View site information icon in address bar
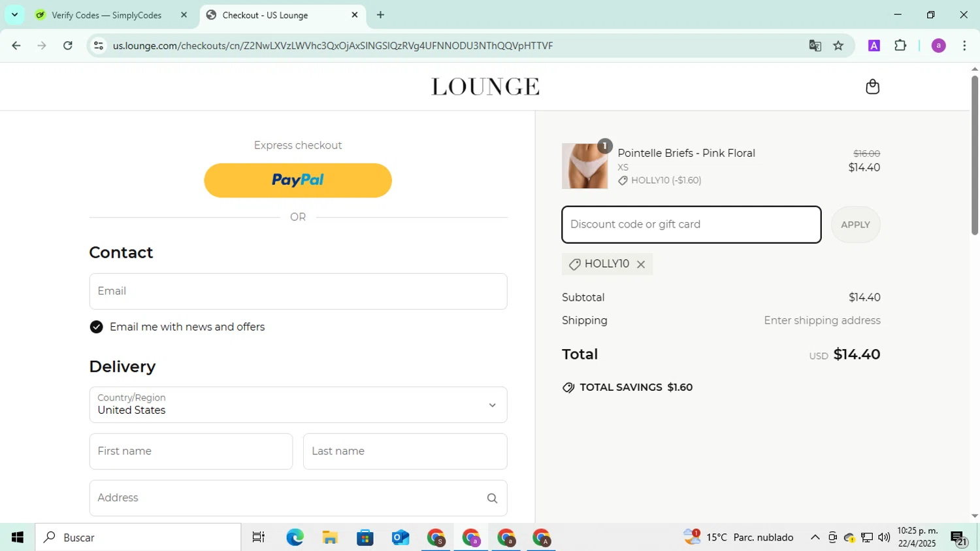This screenshot has height=551, width=980. (99, 46)
